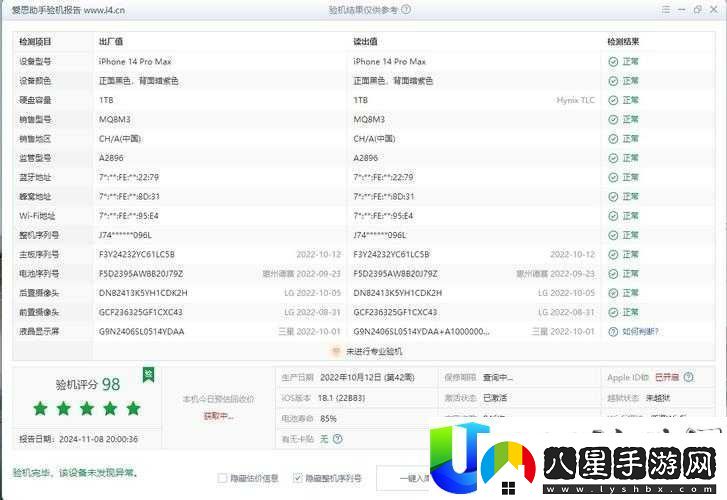Click the check icon in the Wi-Fi地址 row
Image resolution: width=727 pixels, height=500 pixels.
pyautogui.click(x=613, y=216)
